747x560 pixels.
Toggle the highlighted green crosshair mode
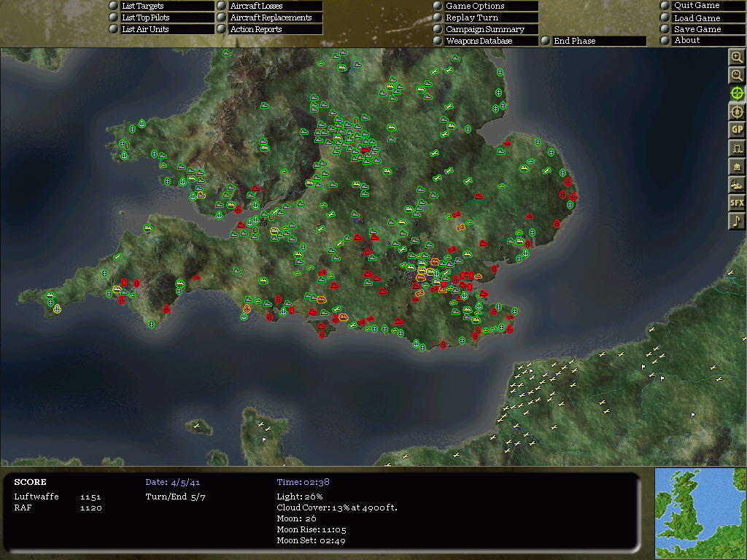[737, 93]
